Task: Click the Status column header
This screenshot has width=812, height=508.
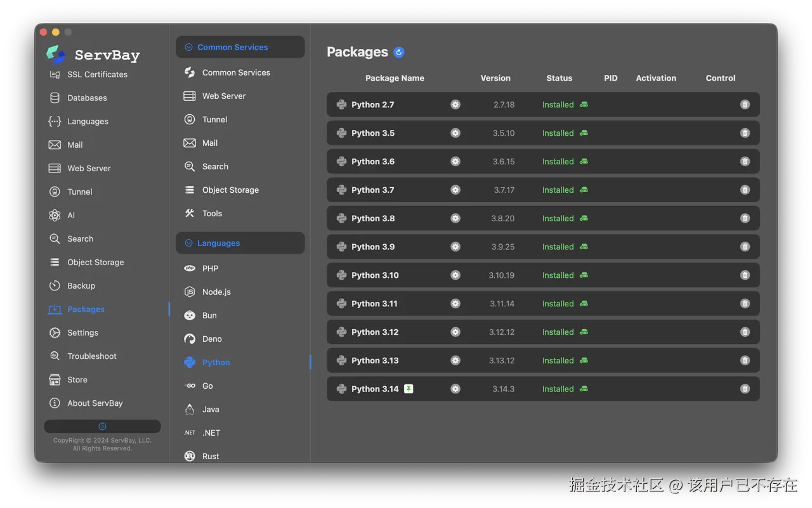Action: 560,78
